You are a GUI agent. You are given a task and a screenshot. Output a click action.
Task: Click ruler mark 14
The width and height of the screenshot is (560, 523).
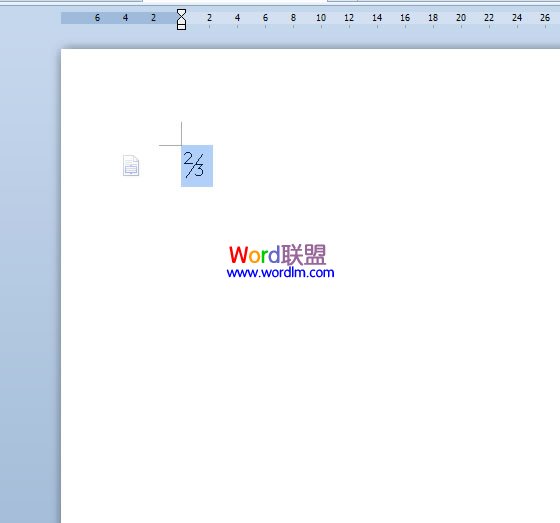coord(377,18)
